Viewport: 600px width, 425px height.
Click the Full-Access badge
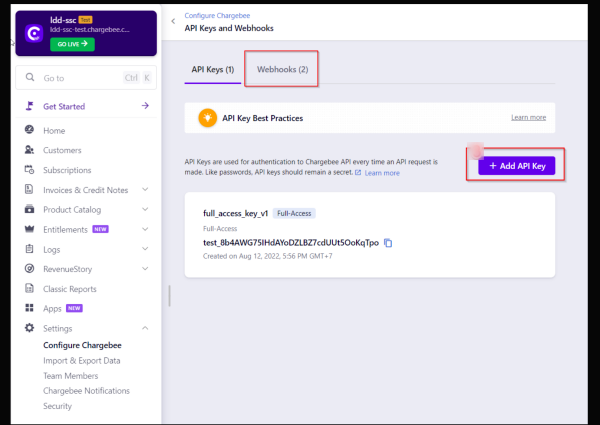tap(294, 213)
